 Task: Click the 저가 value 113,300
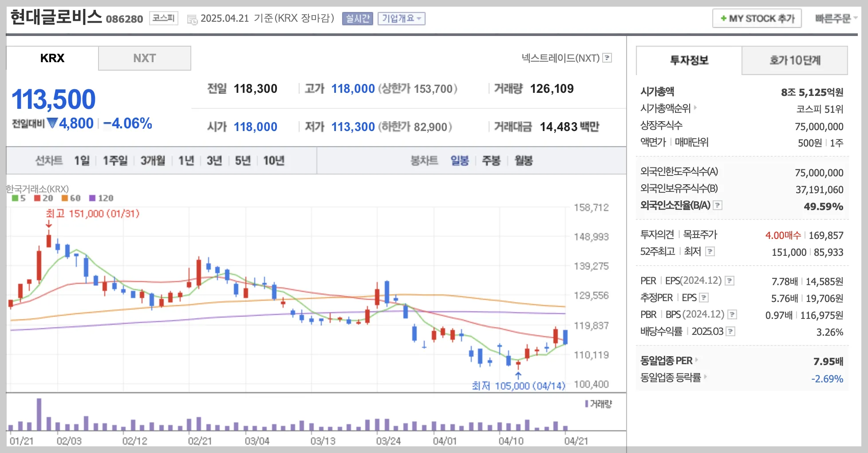(353, 127)
